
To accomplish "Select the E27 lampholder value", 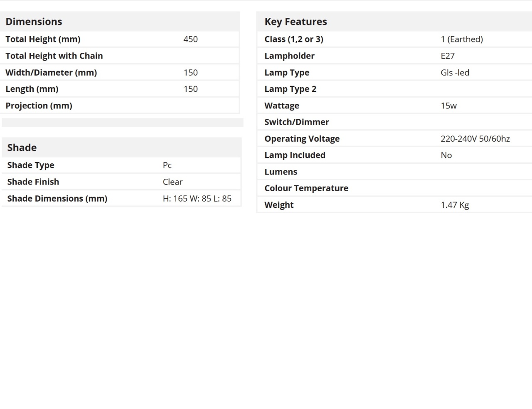I will coord(448,56).
